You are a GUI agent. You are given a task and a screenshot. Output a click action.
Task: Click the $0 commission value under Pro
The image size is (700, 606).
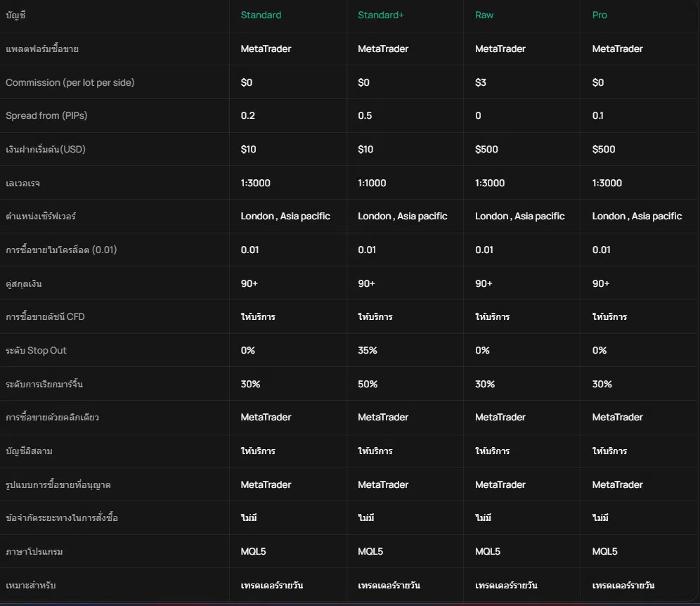coord(598,83)
